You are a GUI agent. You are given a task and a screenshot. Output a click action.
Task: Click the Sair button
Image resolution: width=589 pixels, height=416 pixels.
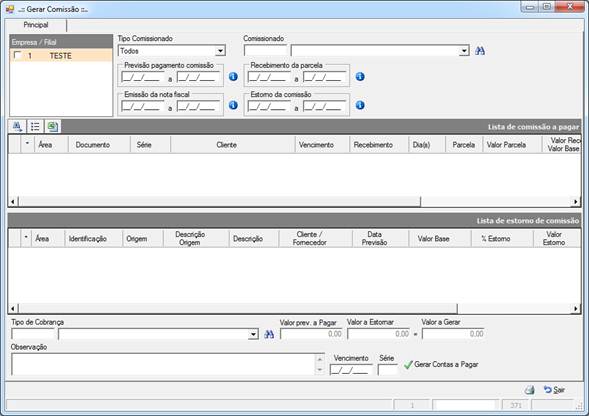[554, 390]
